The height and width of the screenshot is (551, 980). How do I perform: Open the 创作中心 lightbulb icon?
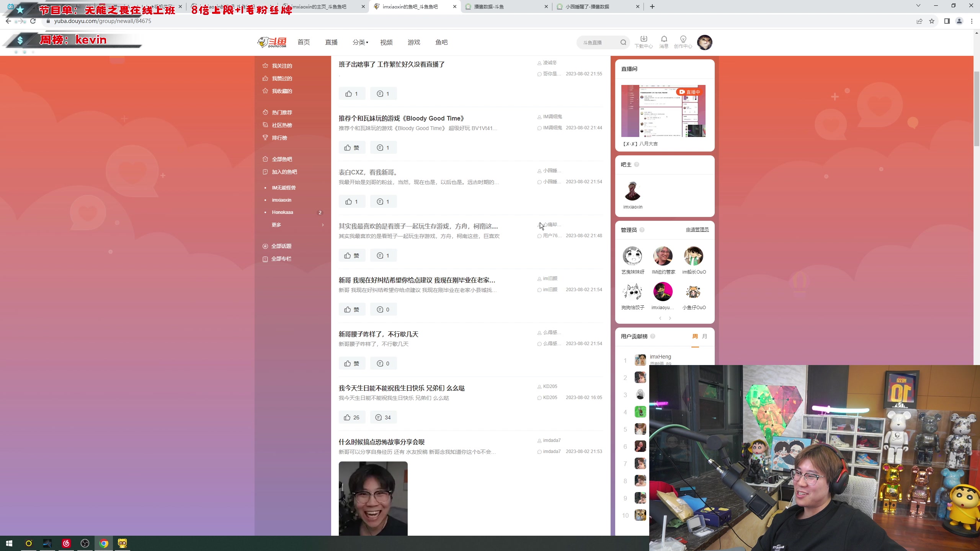[x=683, y=39]
